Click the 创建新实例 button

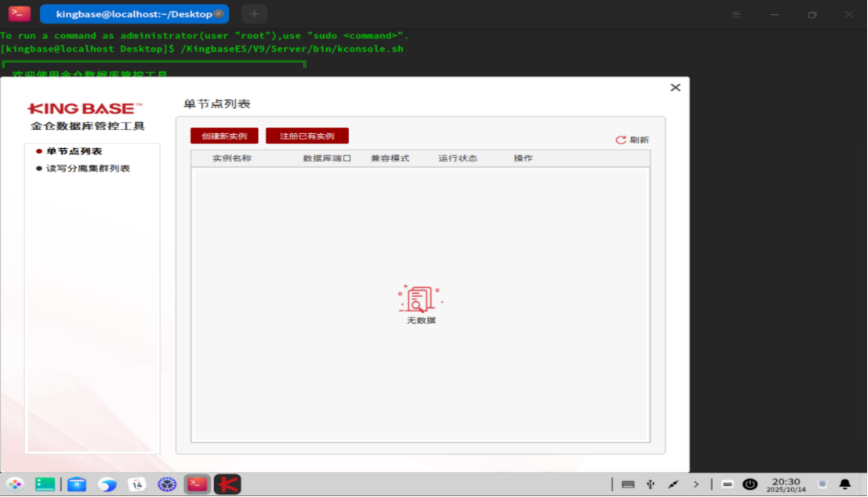click(x=223, y=136)
